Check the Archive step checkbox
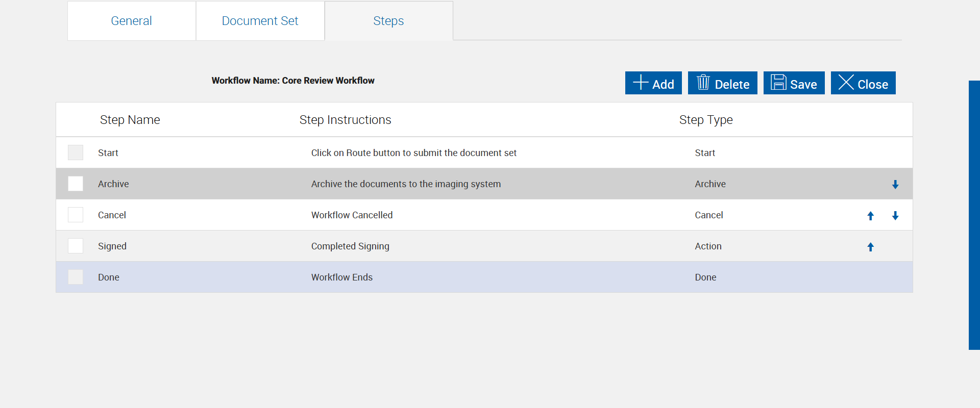Screen dimensions: 980x408 (76, 184)
